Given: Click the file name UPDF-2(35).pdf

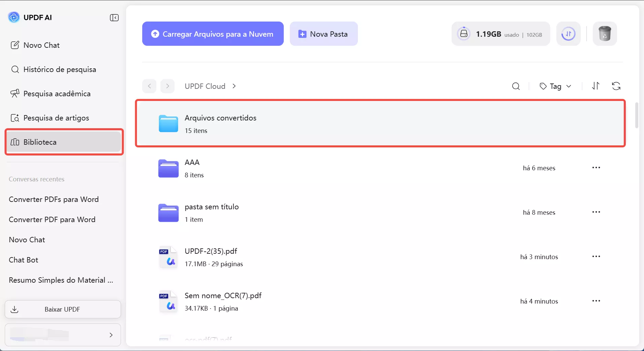Looking at the screenshot, I should tap(211, 251).
